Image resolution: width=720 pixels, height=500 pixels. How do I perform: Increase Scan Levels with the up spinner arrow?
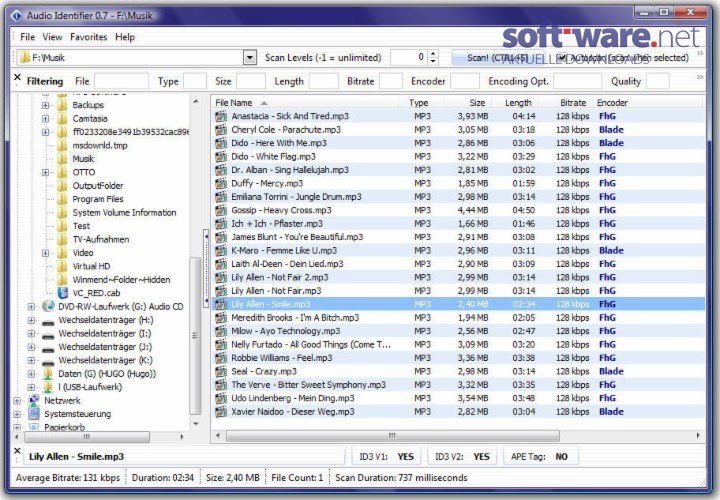(x=433, y=54)
